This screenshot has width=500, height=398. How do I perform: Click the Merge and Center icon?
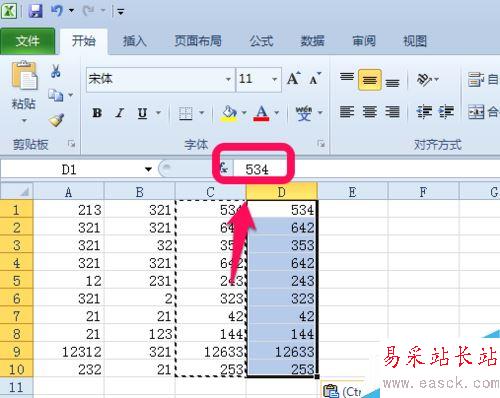(476, 112)
